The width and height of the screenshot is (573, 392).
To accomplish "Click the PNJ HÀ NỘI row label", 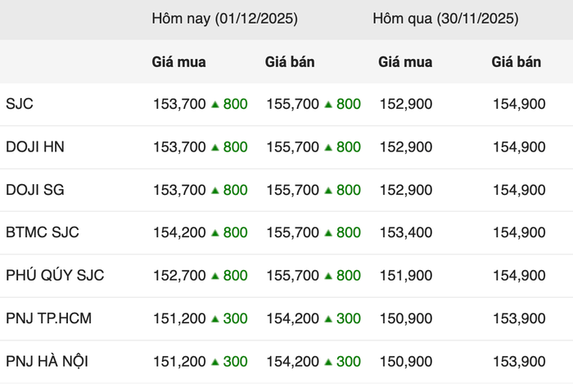I will tap(47, 362).
